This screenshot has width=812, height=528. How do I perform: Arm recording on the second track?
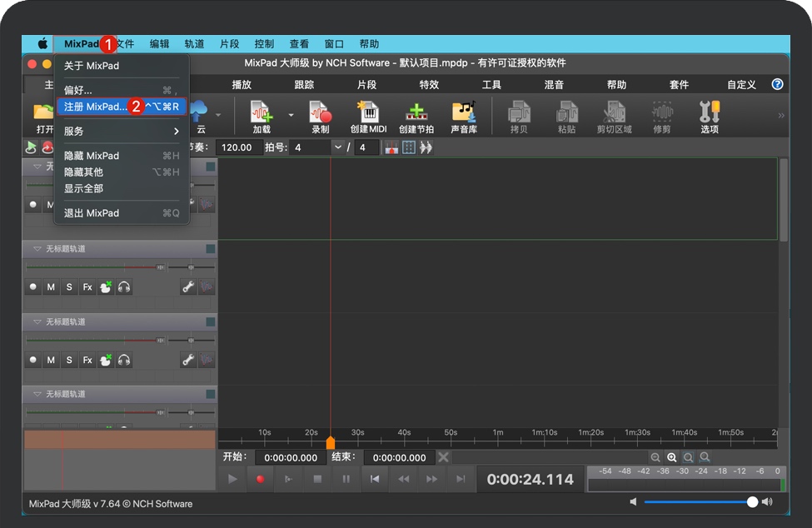pos(33,286)
